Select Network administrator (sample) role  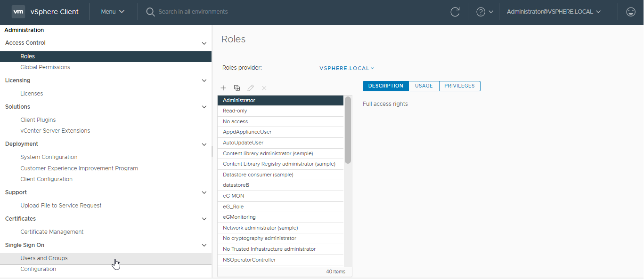tap(281, 228)
